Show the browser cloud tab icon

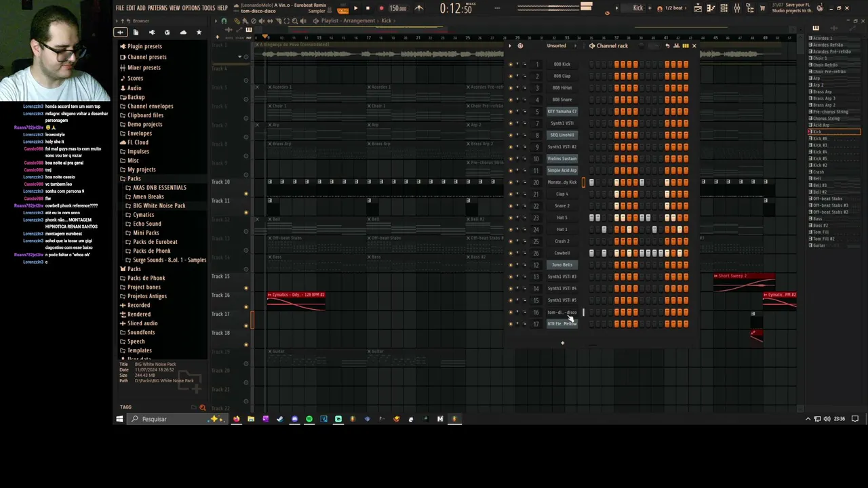183,33
